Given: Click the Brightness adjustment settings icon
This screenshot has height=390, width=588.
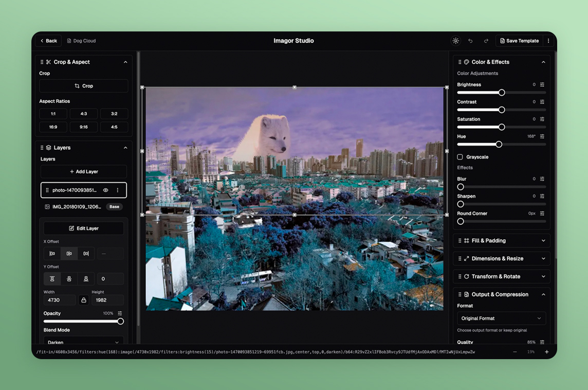Looking at the screenshot, I should pyautogui.click(x=542, y=85).
